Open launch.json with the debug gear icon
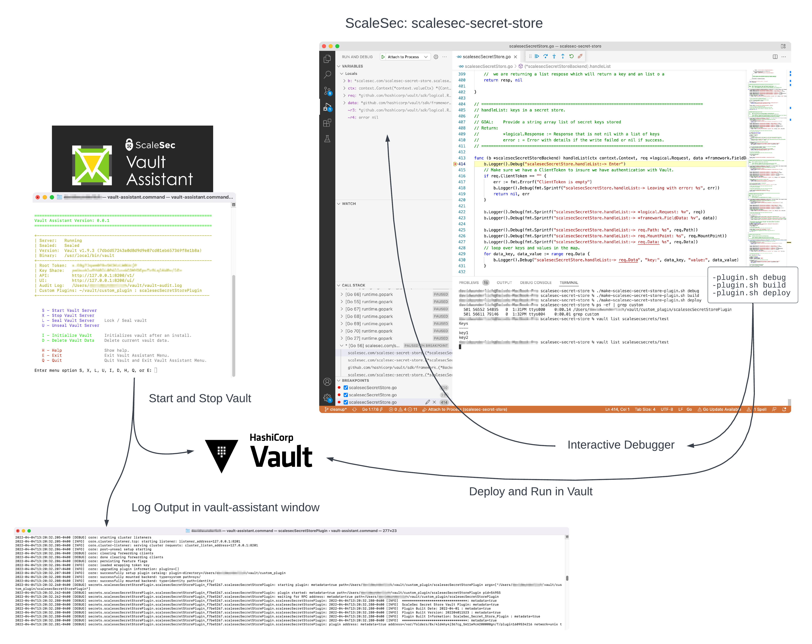This screenshot has width=812, height=644. [436, 57]
